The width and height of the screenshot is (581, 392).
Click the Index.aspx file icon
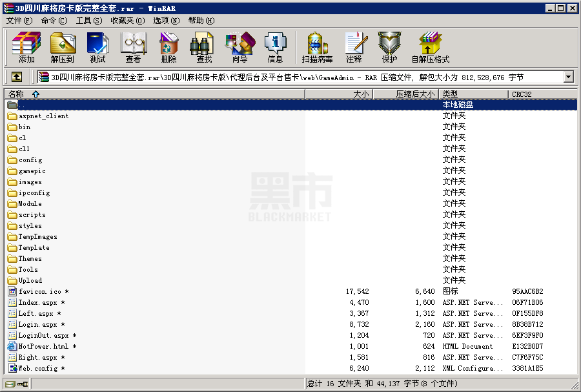pos(12,302)
